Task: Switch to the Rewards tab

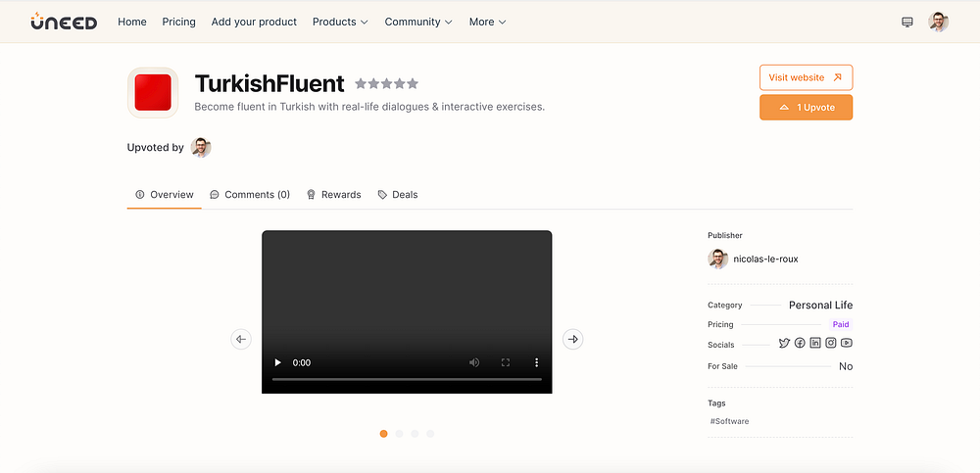Action: 334,194
